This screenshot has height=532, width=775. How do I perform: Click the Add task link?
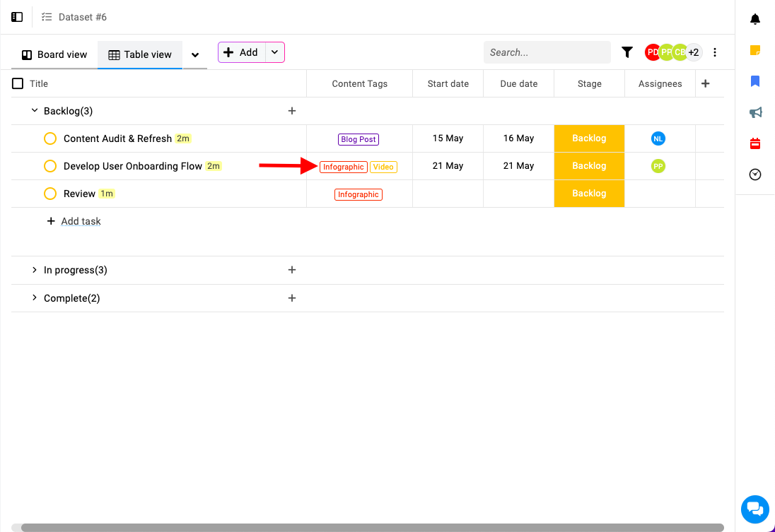pos(81,221)
